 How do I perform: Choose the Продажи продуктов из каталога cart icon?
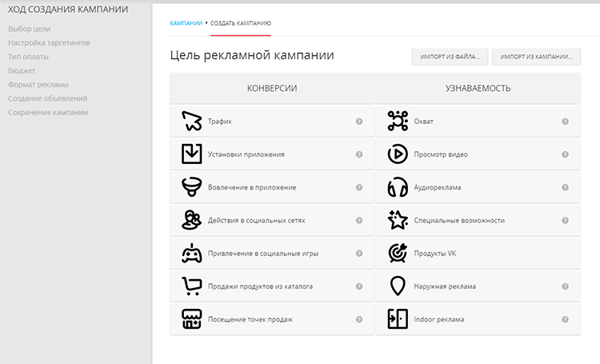[x=190, y=286]
